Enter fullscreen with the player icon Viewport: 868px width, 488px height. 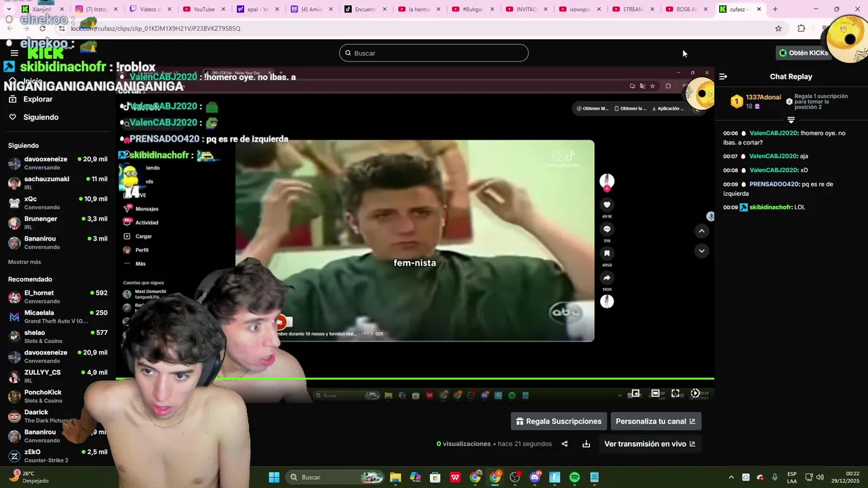tap(675, 393)
